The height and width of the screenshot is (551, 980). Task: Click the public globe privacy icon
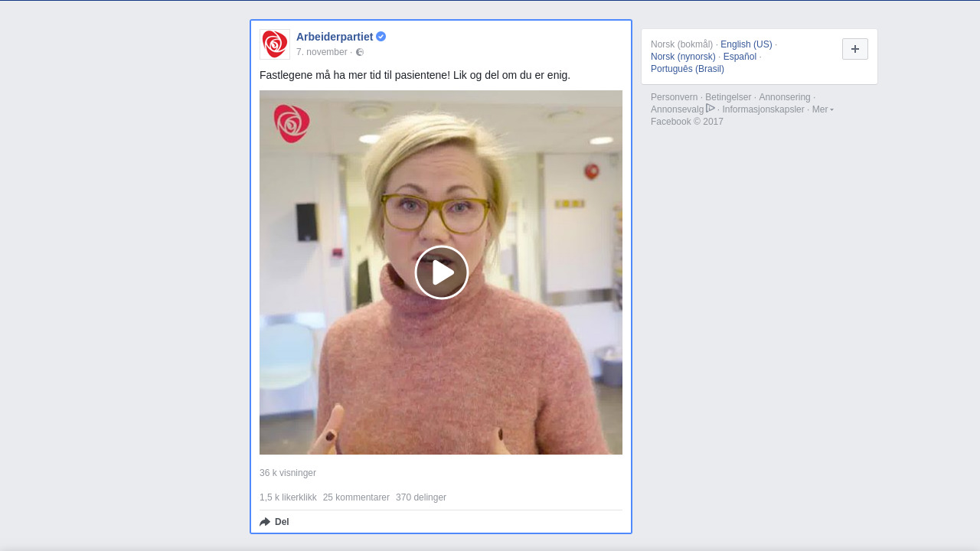tap(360, 52)
